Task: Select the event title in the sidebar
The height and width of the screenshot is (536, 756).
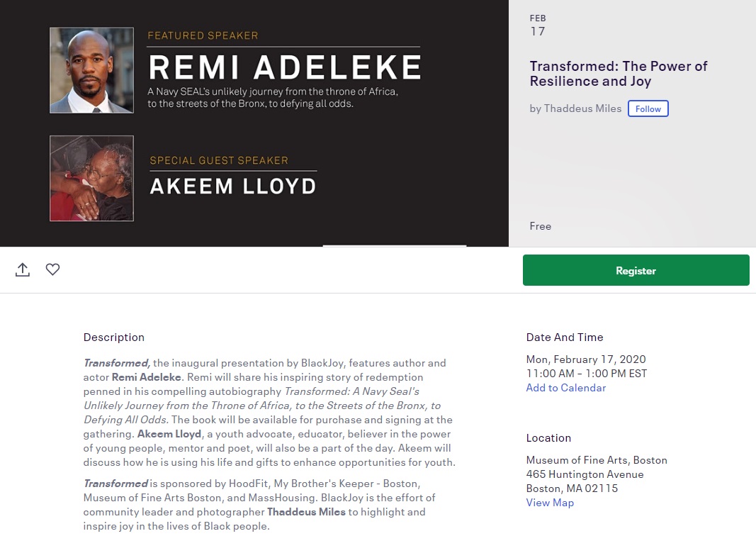Action: point(618,74)
